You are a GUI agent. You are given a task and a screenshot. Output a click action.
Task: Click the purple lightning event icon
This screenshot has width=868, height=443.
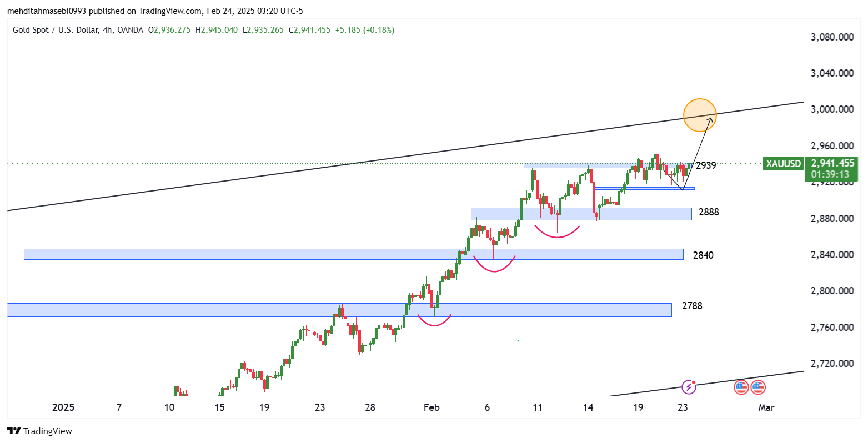(x=689, y=387)
